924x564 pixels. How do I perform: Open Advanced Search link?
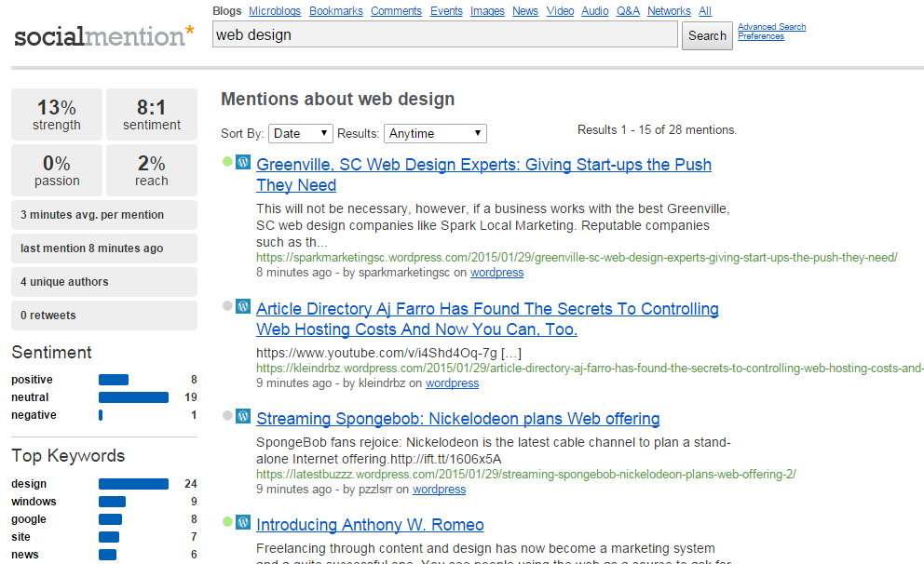[x=771, y=26]
